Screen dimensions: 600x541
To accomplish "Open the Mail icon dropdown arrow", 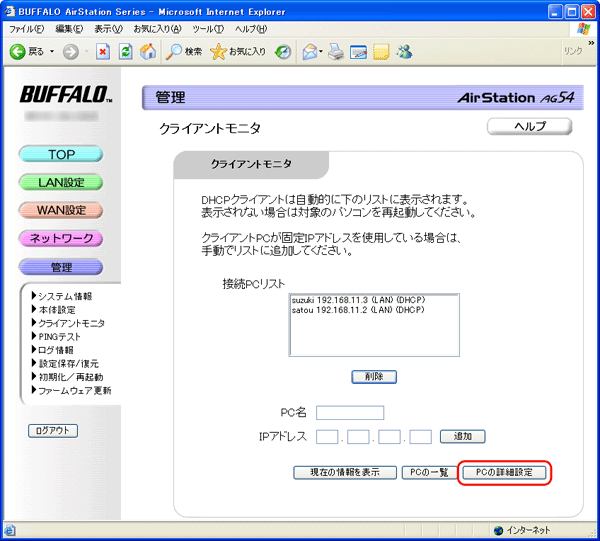I will coord(321,52).
